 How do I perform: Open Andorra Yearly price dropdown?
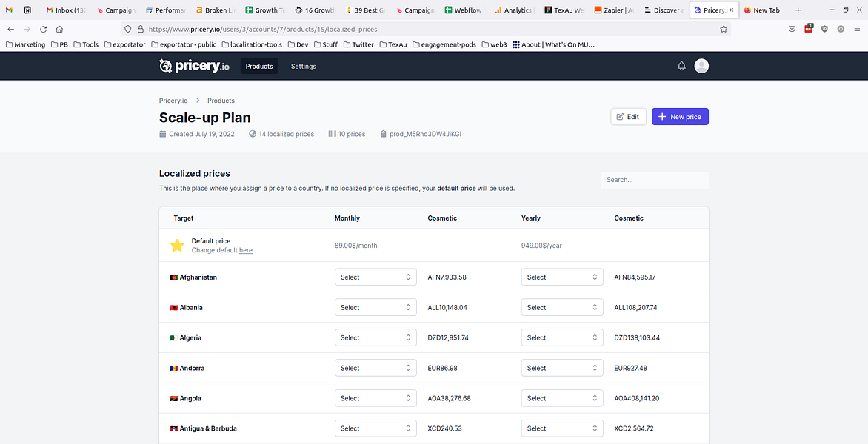(562, 369)
